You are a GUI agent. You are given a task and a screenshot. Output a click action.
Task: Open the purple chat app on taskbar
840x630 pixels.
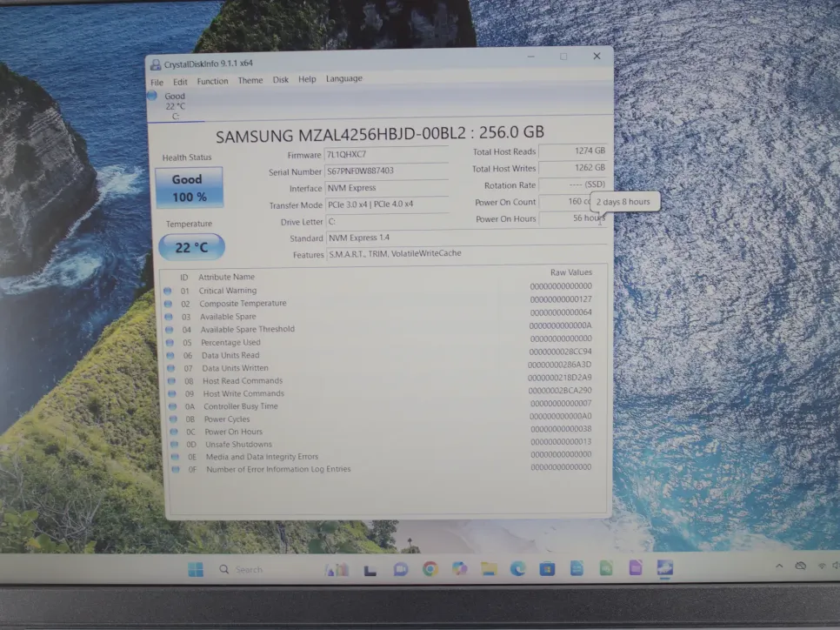400,569
